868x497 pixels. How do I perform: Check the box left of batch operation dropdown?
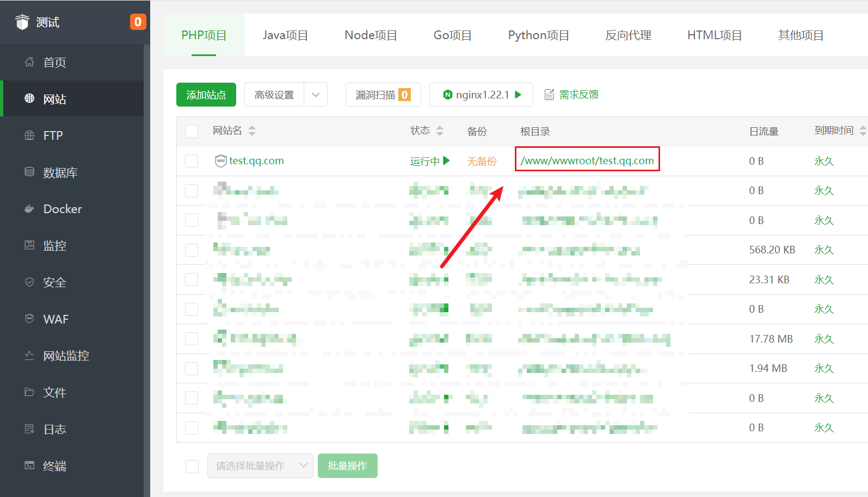(x=192, y=466)
